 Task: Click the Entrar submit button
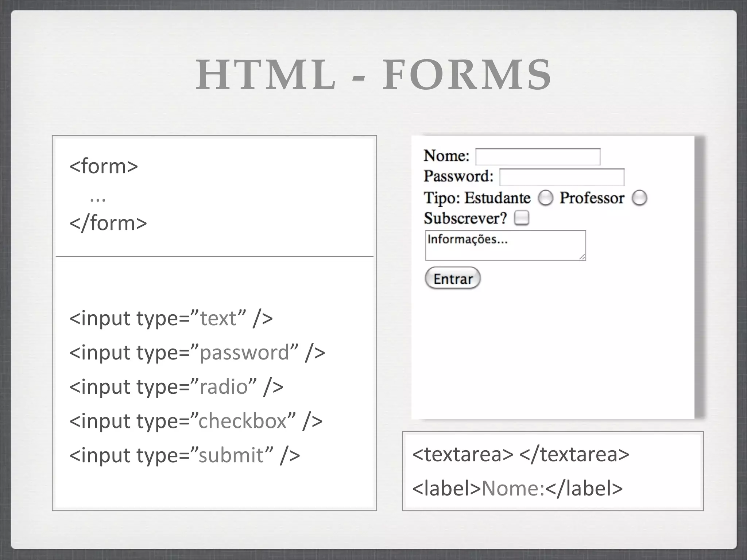[x=453, y=278]
